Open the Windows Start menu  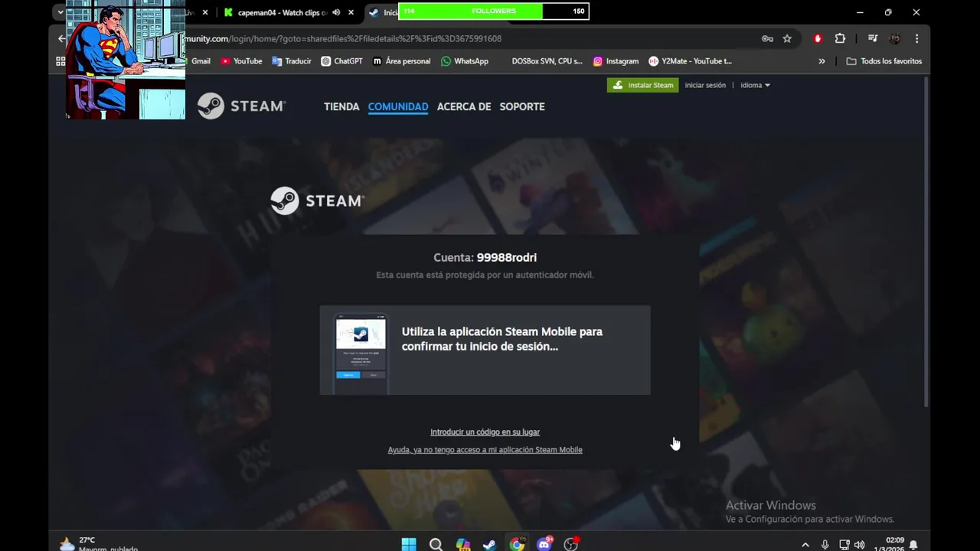pos(409,544)
